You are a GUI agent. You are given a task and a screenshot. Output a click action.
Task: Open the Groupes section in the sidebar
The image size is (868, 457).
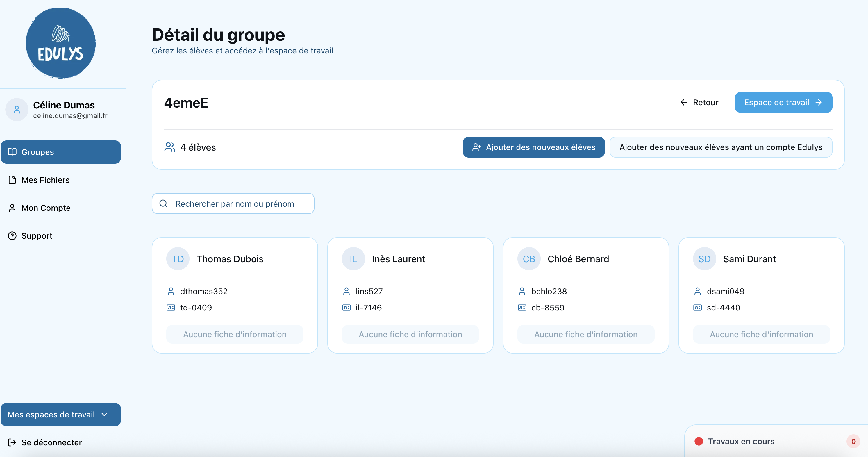point(37,152)
